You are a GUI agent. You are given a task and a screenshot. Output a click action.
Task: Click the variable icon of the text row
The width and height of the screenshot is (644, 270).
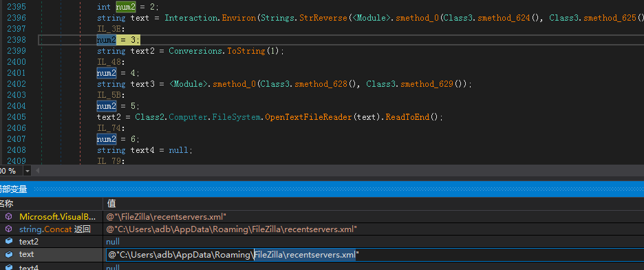click(9, 254)
